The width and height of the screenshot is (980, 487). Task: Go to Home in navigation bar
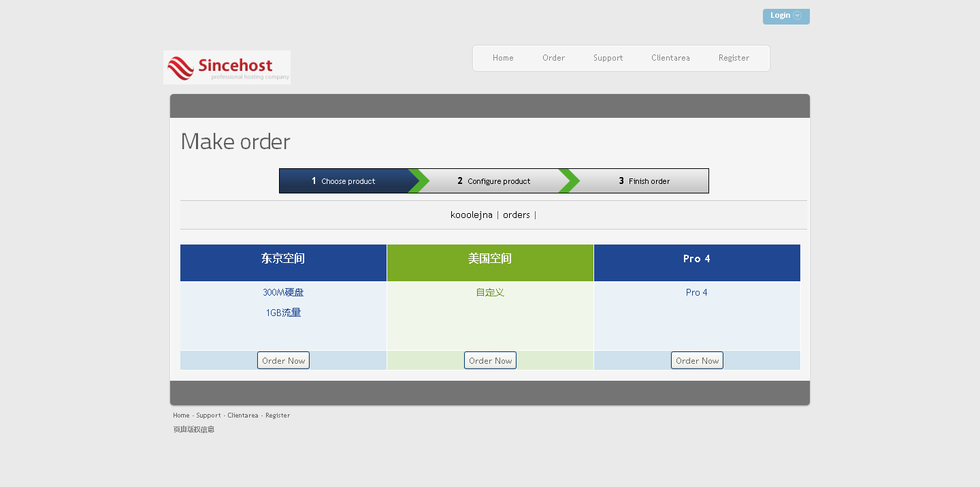coord(503,58)
